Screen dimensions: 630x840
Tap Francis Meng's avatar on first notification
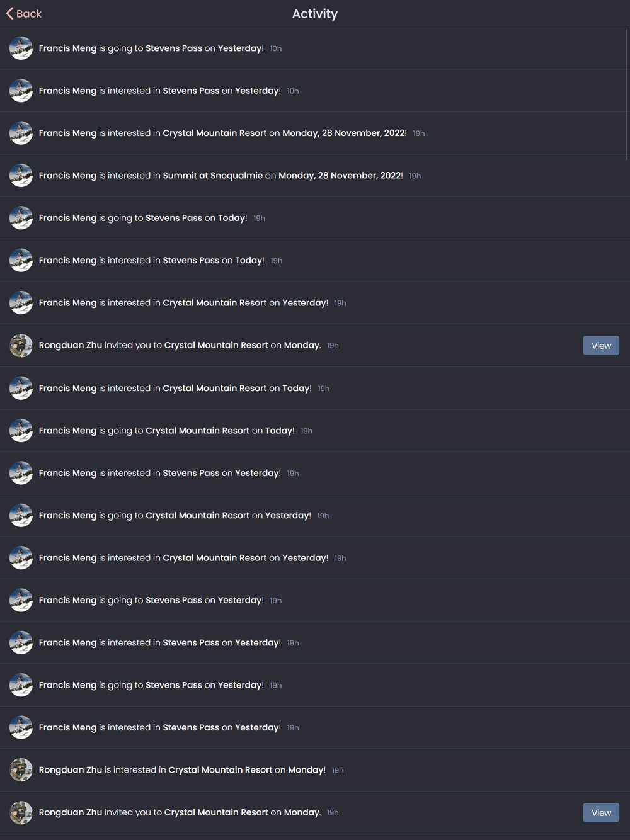(21, 48)
